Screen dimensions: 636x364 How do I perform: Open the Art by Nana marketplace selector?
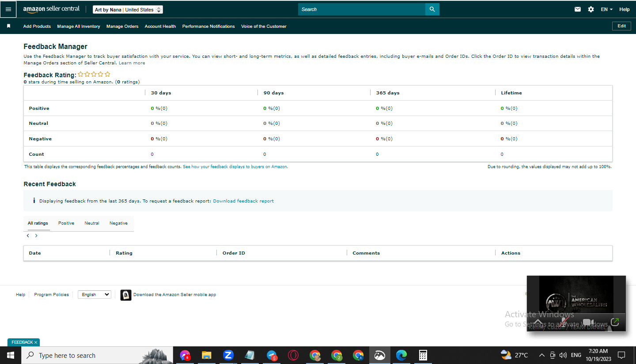coord(128,10)
